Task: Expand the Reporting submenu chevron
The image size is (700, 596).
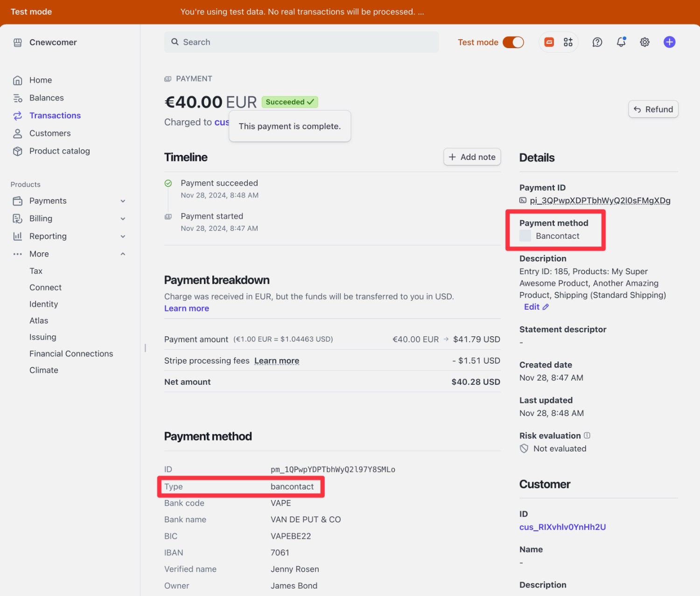Action: click(x=123, y=236)
